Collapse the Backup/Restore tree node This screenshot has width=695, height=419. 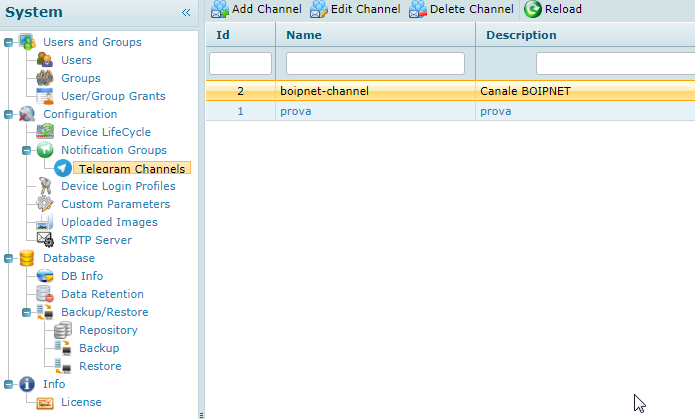(x=27, y=313)
